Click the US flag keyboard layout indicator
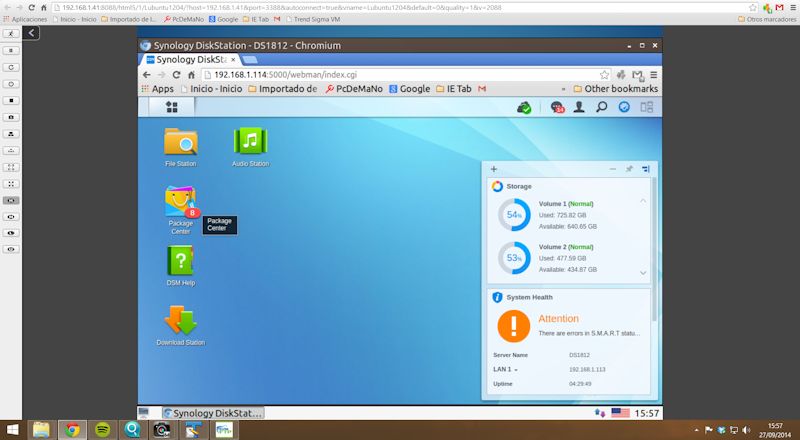 [x=620, y=413]
